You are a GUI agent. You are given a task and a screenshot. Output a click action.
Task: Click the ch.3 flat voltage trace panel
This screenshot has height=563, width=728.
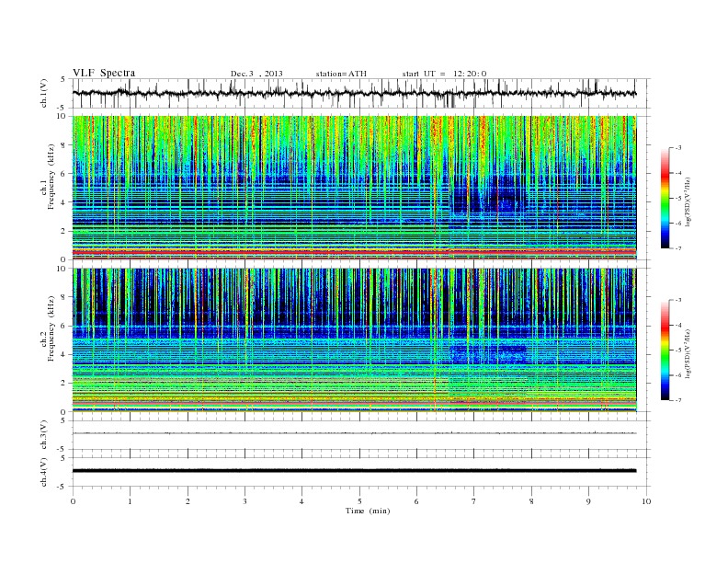tap(361, 435)
